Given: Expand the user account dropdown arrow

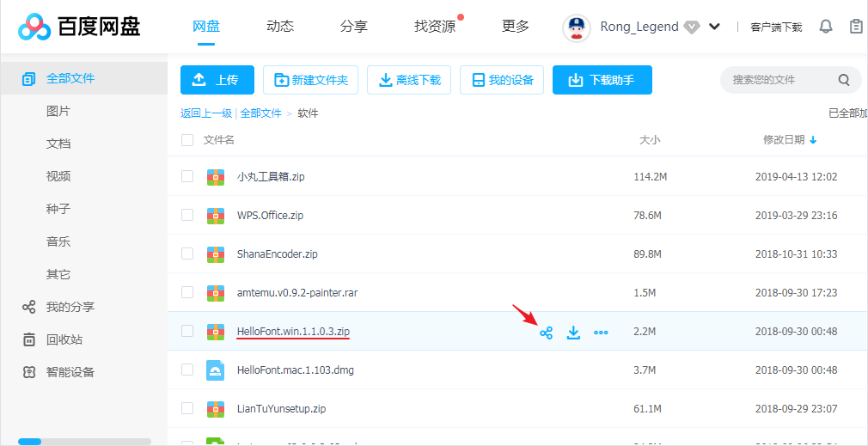Looking at the screenshot, I should coord(715,27).
